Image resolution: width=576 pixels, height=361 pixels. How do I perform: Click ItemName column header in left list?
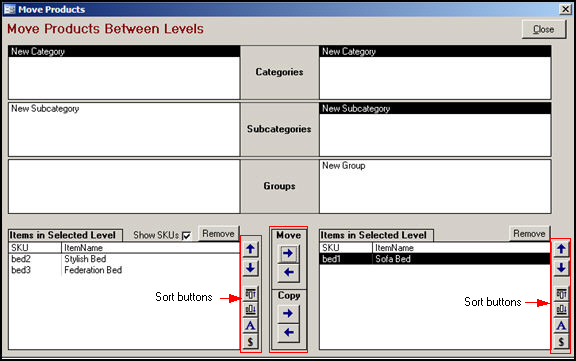click(151, 248)
